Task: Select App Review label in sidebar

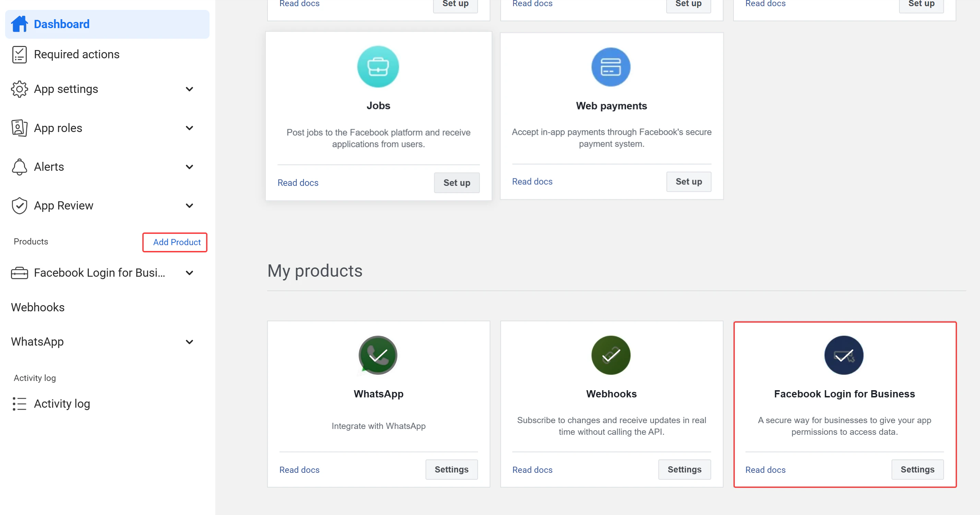Action: coord(63,205)
